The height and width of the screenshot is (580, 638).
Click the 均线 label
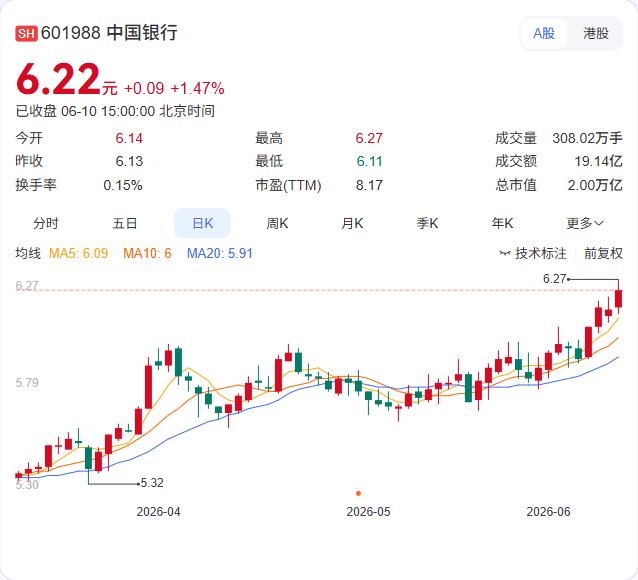click(28, 254)
